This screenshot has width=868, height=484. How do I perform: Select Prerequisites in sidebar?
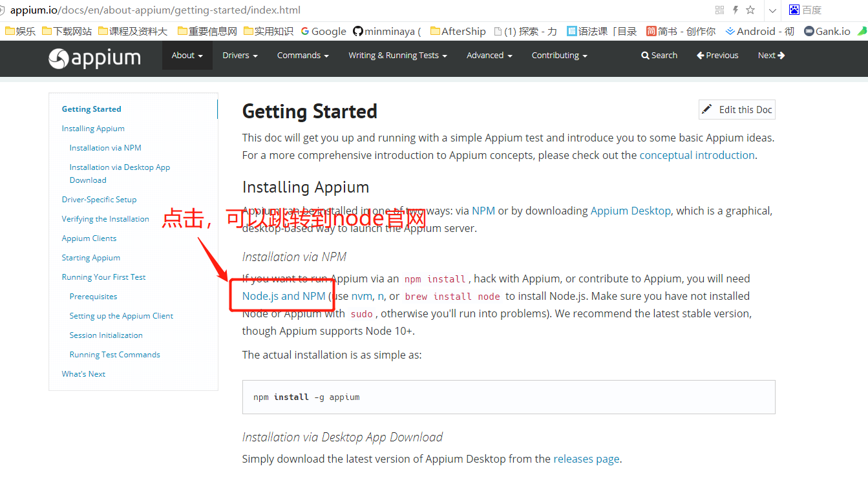pos(94,297)
